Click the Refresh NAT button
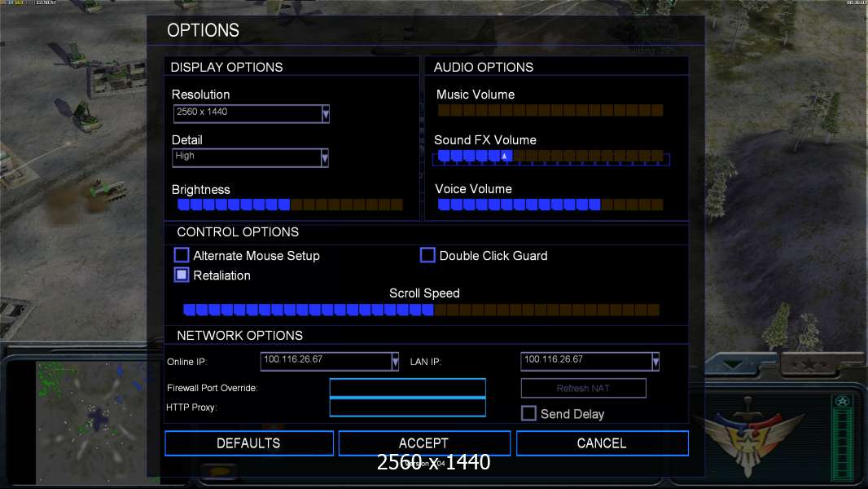Screen dimensions: 868x489 pyautogui.click(x=584, y=388)
